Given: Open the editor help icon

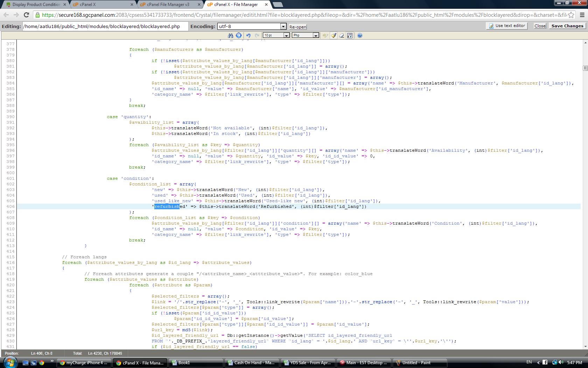Looking at the screenshot, I should tap(360, 35).
